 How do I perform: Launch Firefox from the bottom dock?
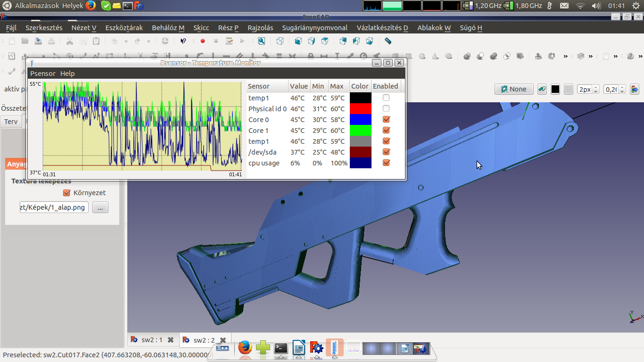click(245, 348)
